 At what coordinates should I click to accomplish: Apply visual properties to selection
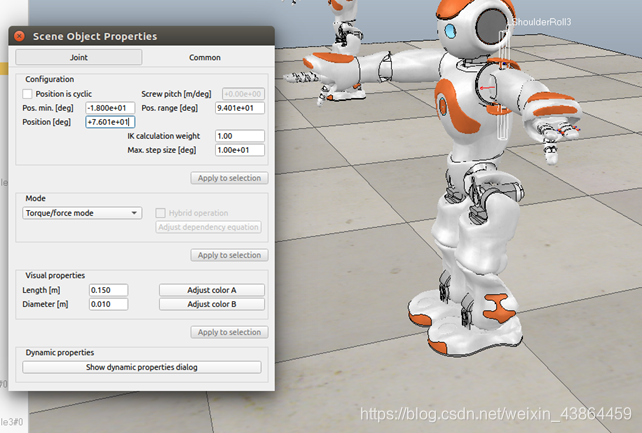(x=229, y=332)
